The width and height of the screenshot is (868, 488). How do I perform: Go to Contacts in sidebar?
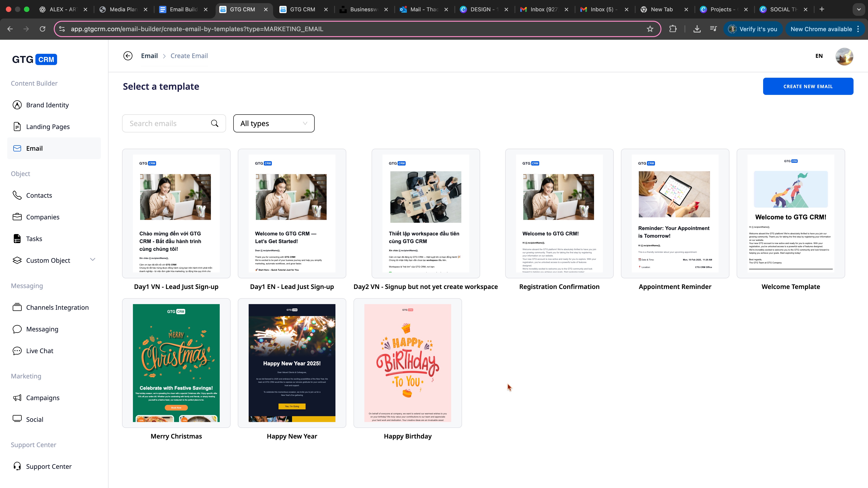(x=39, y=195)
